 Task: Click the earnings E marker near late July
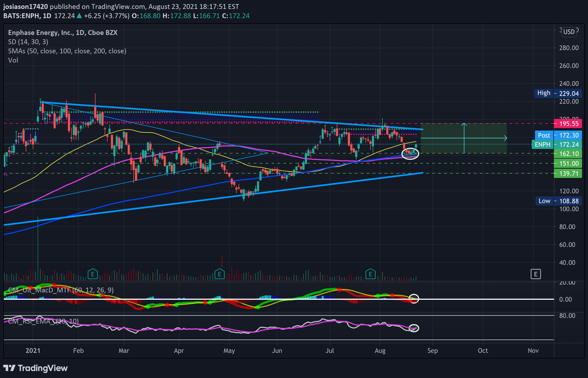coord(371,274)
